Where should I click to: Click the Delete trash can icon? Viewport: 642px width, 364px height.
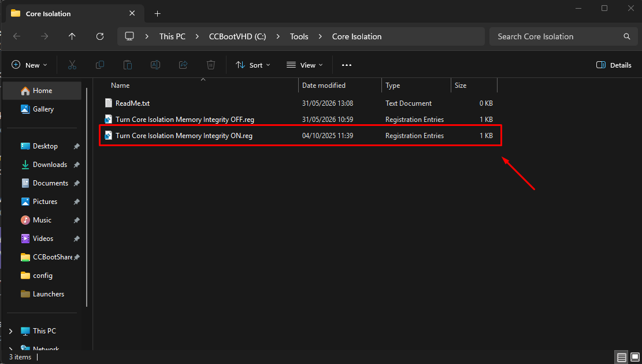click(x=210, y=65)
